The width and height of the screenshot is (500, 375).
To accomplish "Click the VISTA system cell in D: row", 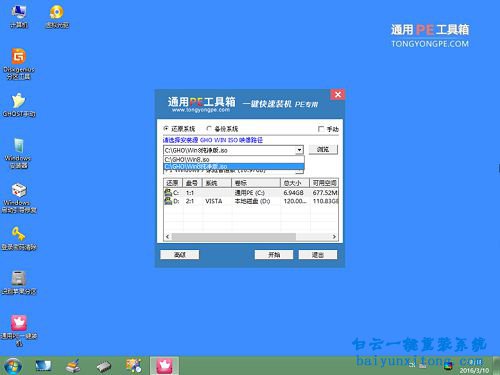I will (x=214, y=201).
